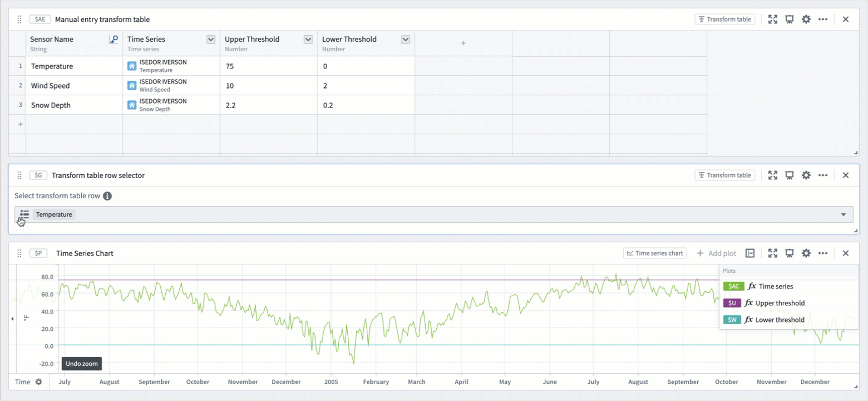Toggle the chart legend sidebar panel icon
868x401 pixels.
coord(750,253)
